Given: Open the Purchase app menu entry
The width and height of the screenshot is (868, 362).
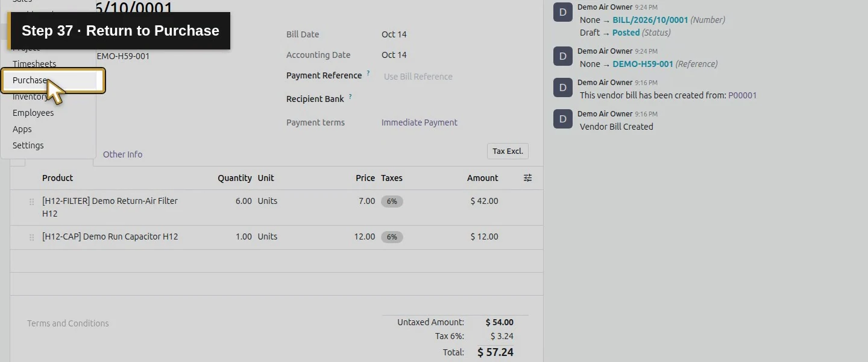Looking at the screenshot, I should pyautogui.click(x=53, y=80).
